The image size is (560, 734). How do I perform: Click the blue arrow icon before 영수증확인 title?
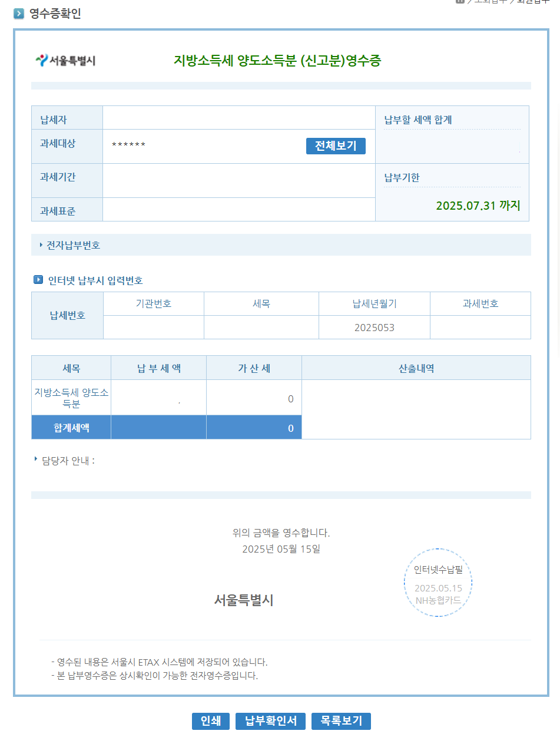point(17,13)
